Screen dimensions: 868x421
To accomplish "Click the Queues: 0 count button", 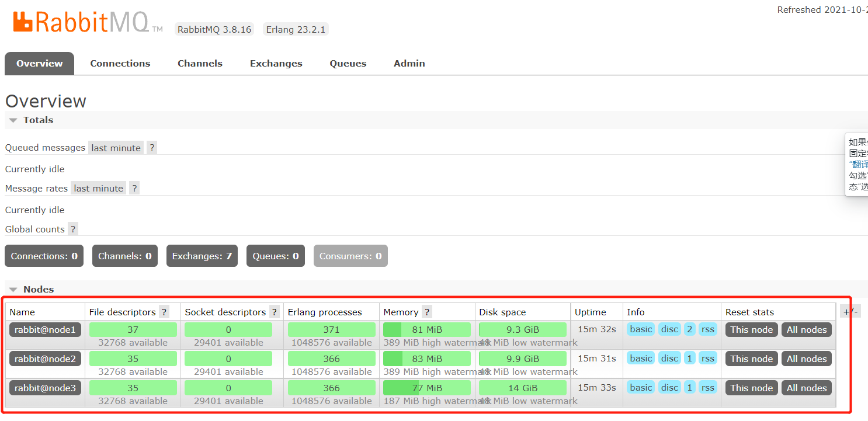I will click(276, 256).
